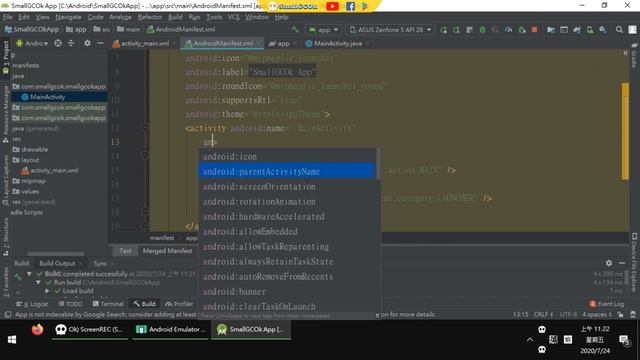This screenshot has width=640, height=360.
Task: Open the UTF-8 file encoding selector
Action: pyautogui.click(x=568, y=315)
